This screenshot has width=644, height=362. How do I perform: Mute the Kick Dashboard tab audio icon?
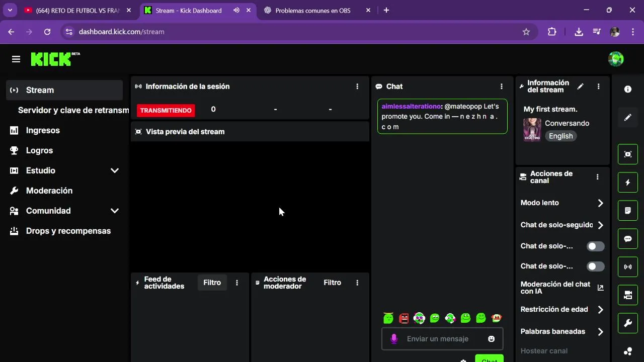click(x=236, y=10)
